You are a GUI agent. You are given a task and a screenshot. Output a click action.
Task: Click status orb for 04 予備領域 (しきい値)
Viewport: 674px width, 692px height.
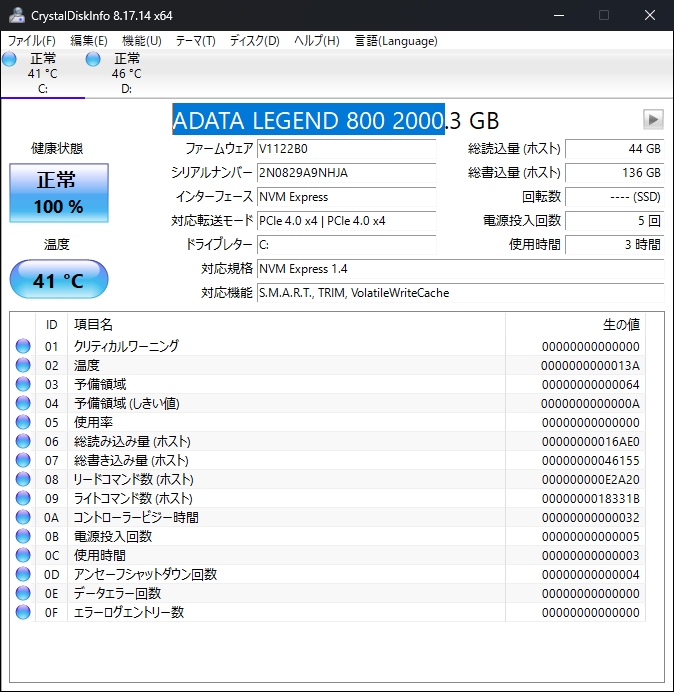click(23, 403)
